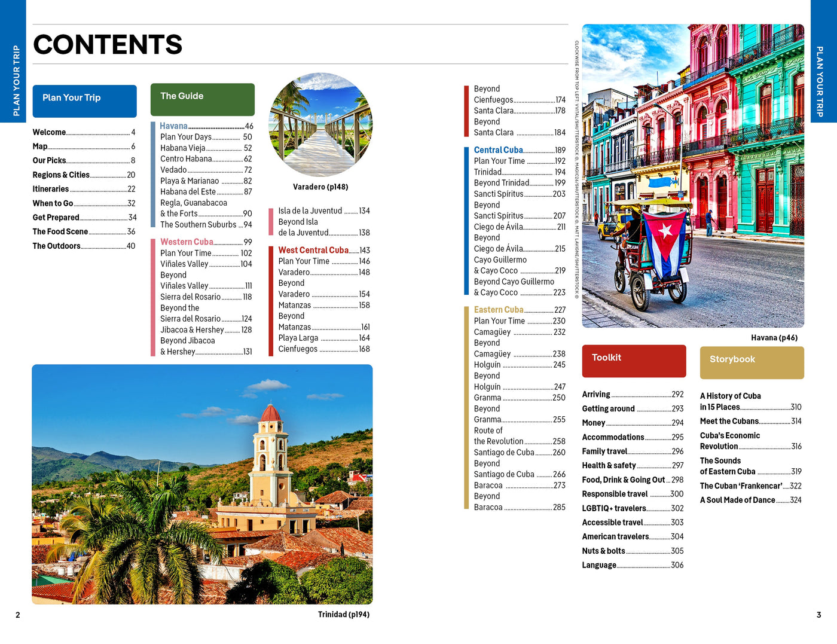Click the circular Varadero beach photo
The width and height of the screenshot is (837, 644).
point(322,124)
